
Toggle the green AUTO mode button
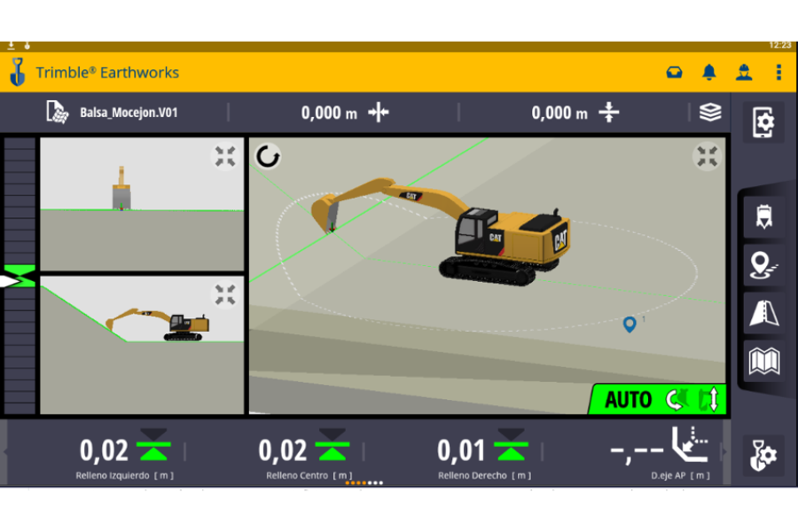pyautogui.click(x=658, y=399)
